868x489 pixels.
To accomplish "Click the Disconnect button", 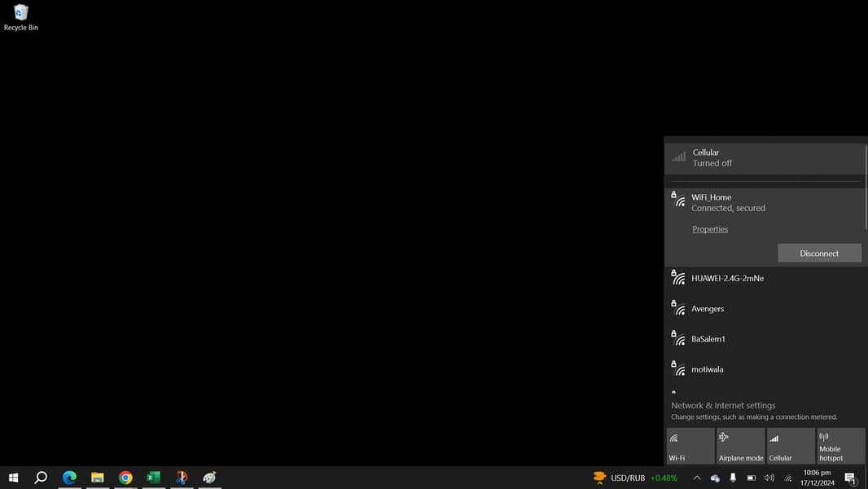I will pos(819,253).
